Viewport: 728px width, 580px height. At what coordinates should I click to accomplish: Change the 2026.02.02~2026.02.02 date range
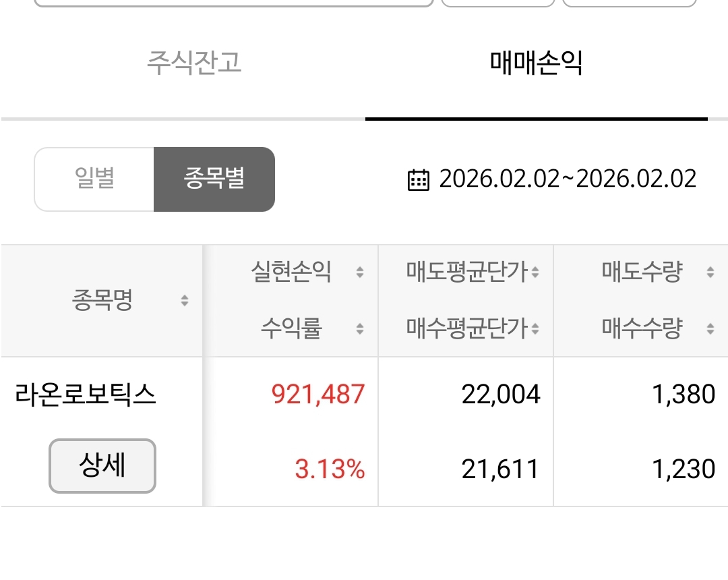tap(568, 179)
